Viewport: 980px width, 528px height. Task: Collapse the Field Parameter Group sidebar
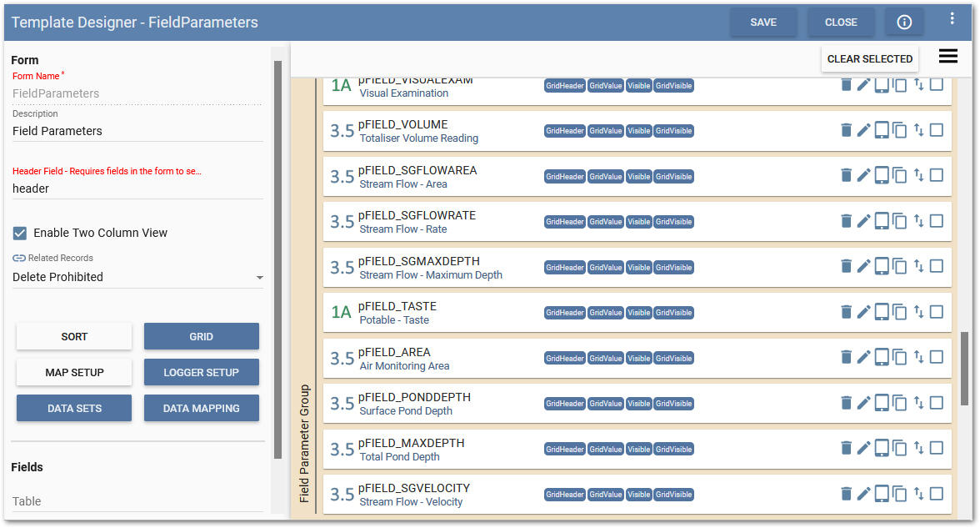[304, 442]
